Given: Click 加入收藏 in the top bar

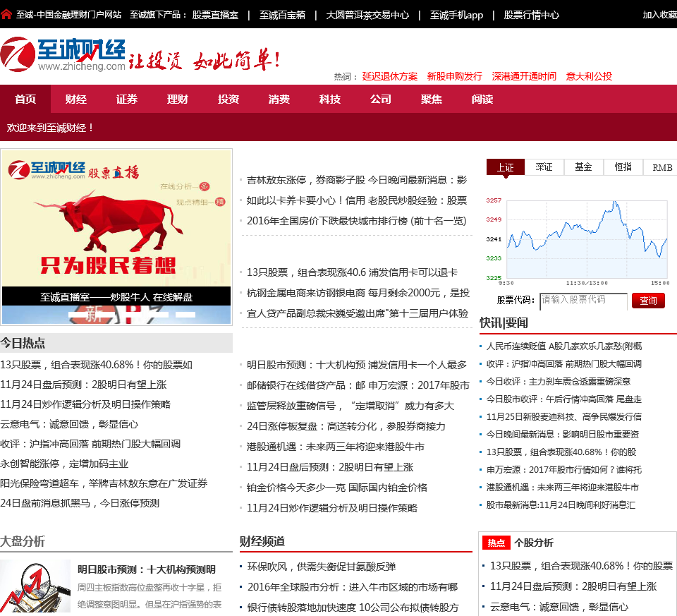Looking at the screenshot, I should click(660, 15).
